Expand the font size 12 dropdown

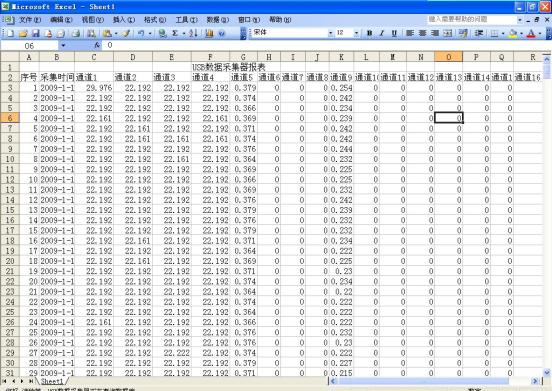click(357, 33)
